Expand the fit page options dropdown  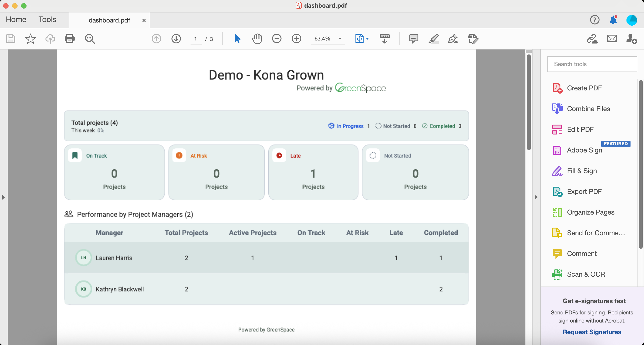[367, 39]
